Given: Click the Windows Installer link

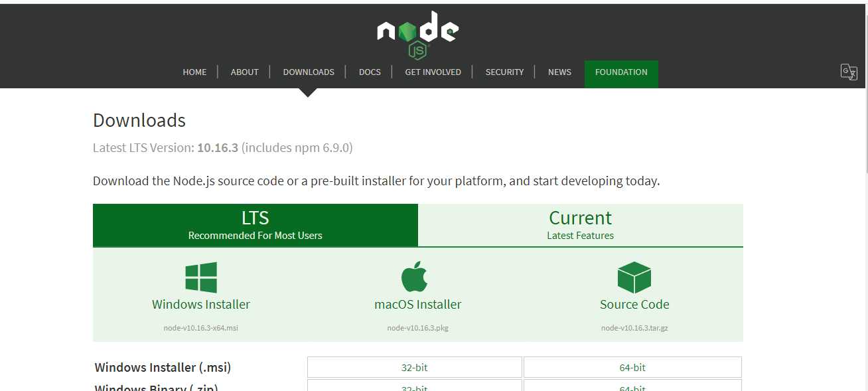Looking at the screenshot, I should [201, 305].
